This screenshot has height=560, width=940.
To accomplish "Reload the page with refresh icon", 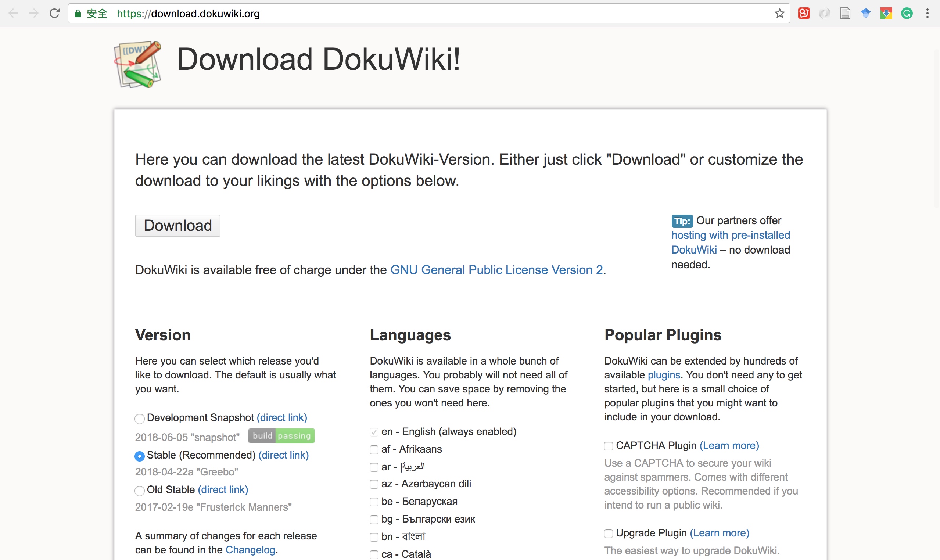I will 55,14.
